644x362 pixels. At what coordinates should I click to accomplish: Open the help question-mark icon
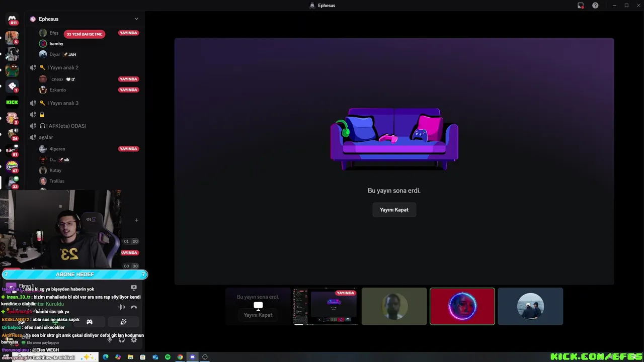[x=595, y=6]
